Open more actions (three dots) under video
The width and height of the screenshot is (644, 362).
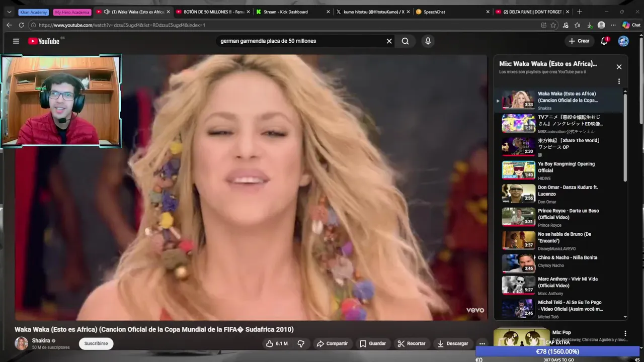pyautogui.click(x=482, y=343)
